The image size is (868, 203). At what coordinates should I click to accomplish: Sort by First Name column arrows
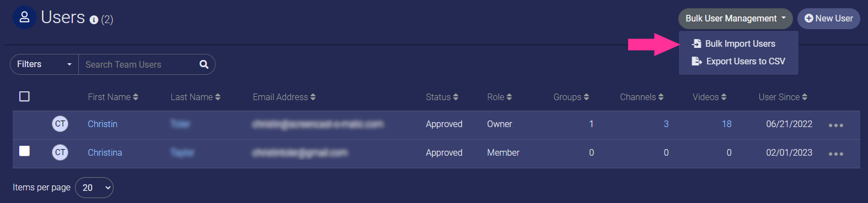[x=136, y=97]
